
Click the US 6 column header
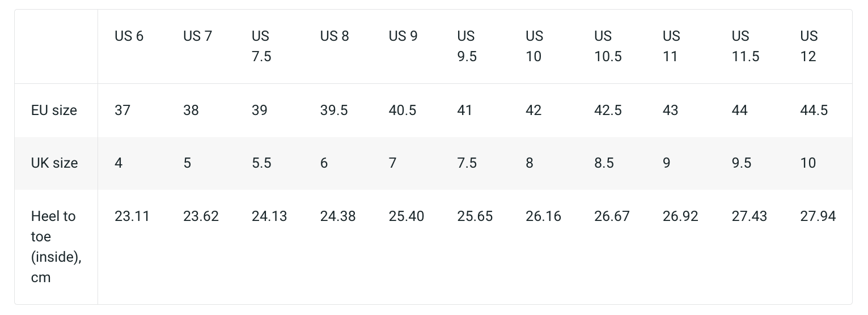click(x=129, y=36)
